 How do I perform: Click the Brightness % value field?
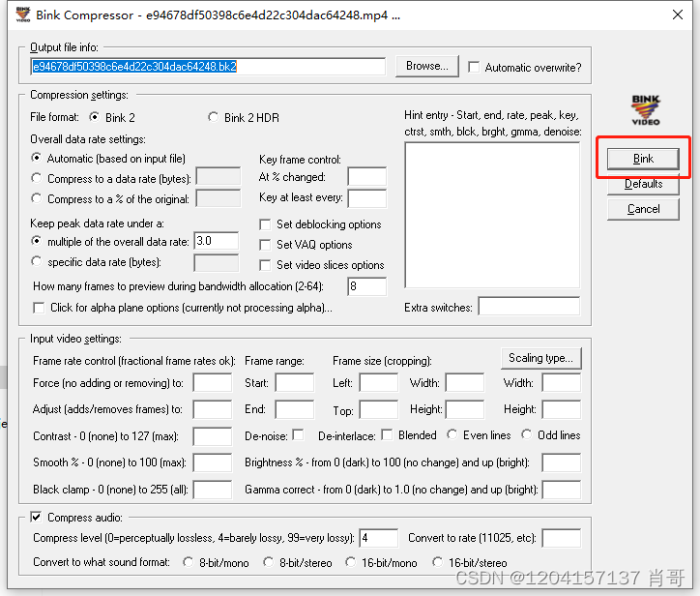click(x=562, y=462)
